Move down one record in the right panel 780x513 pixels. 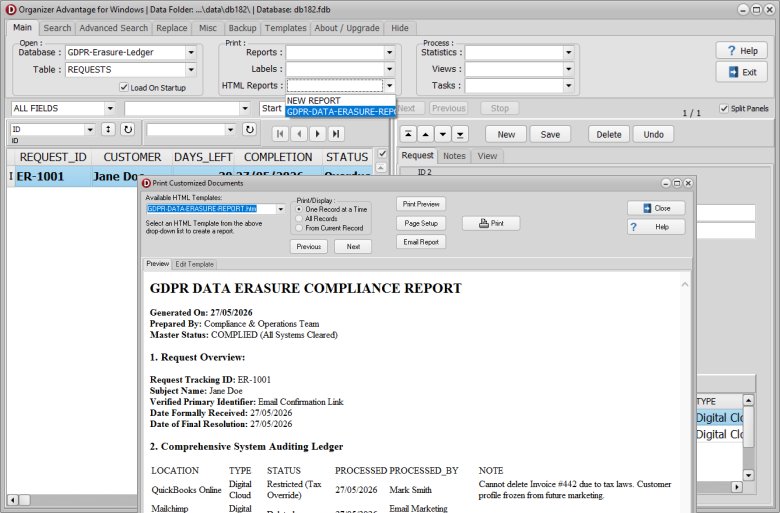pos(443,134)
